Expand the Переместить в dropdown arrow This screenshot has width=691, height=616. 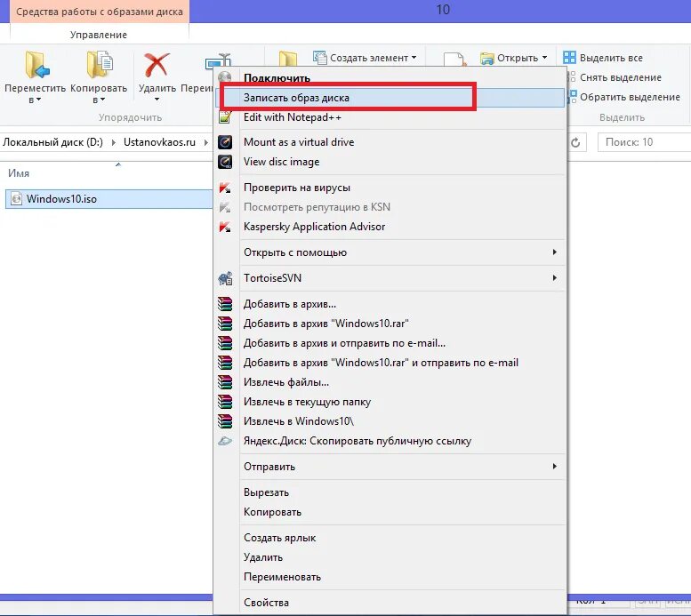pos(38,100)
